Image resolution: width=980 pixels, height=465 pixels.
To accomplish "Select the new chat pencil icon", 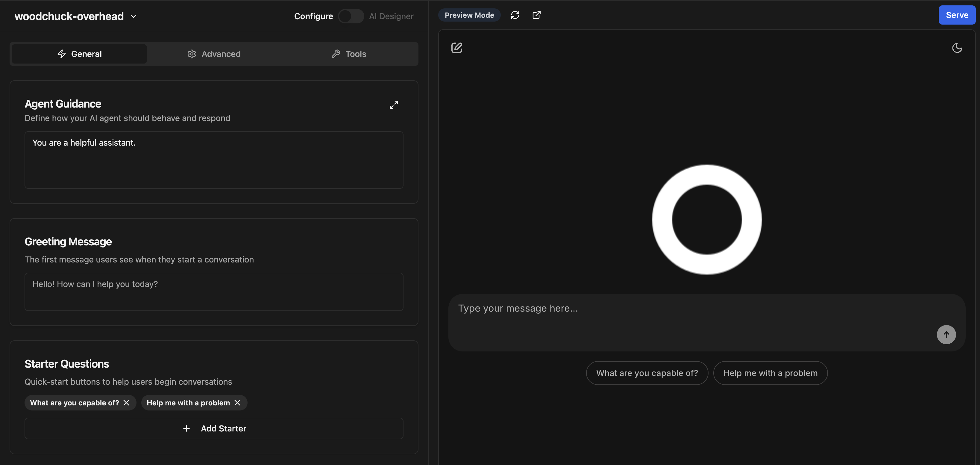I will click(456, 48).
